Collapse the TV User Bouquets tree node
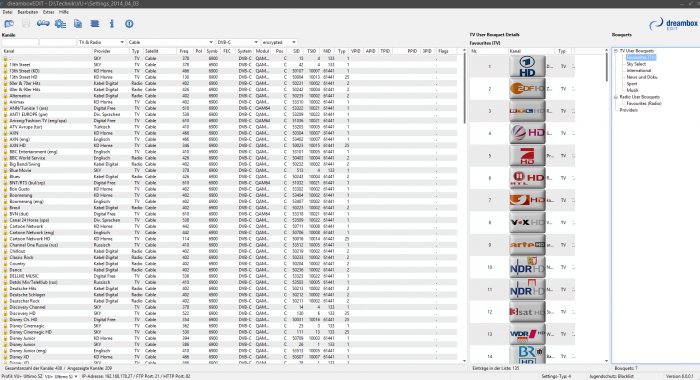 pyautogui.click(x=616, y=51)
